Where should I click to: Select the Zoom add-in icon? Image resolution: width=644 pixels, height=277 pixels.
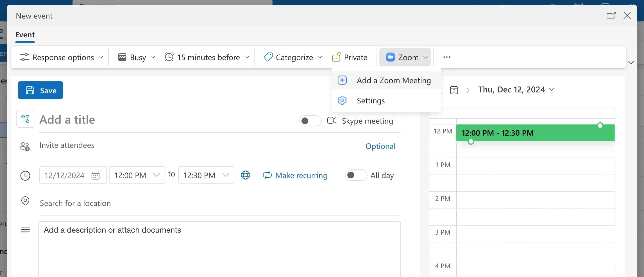[x=390, y=57]
